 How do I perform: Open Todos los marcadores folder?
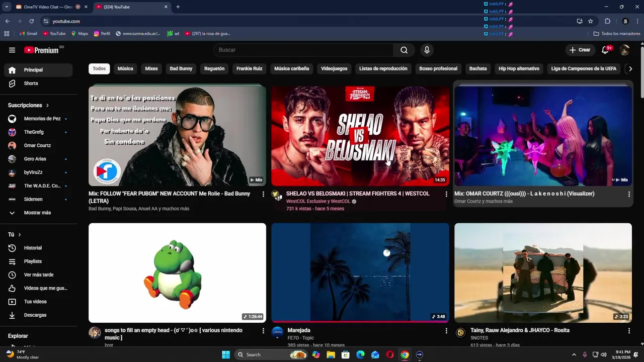[x=616, y=34]
